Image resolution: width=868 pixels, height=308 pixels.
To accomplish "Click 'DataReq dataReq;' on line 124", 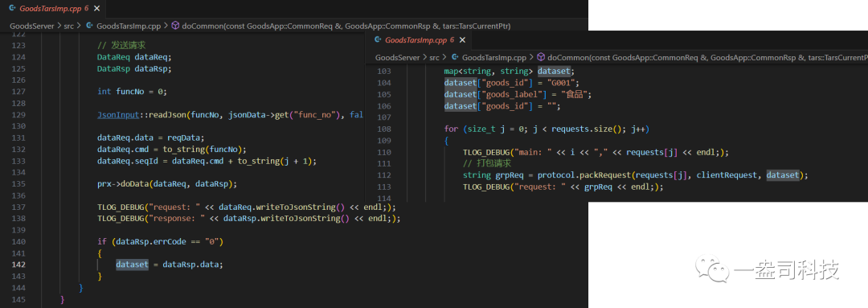I will [134, 57].
